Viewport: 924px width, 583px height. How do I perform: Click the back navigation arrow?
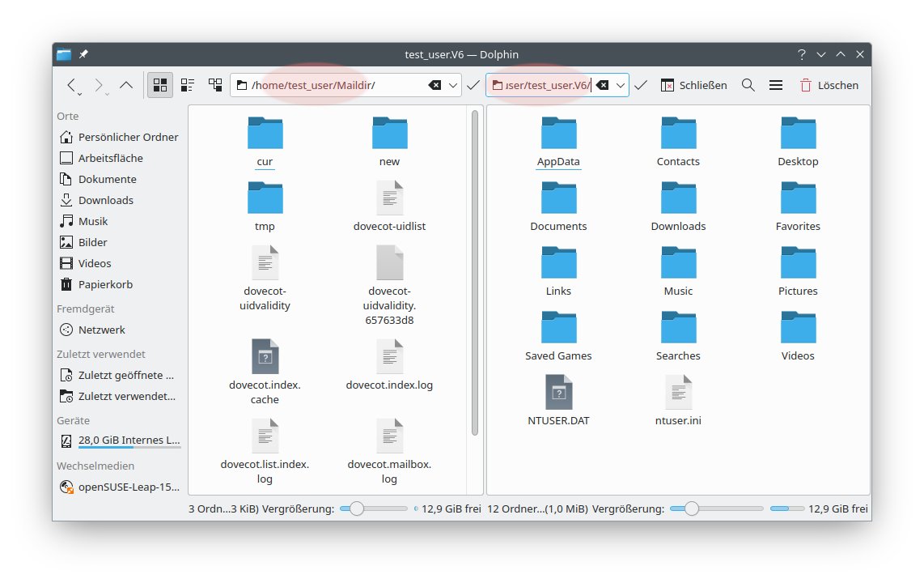(72, 85)
